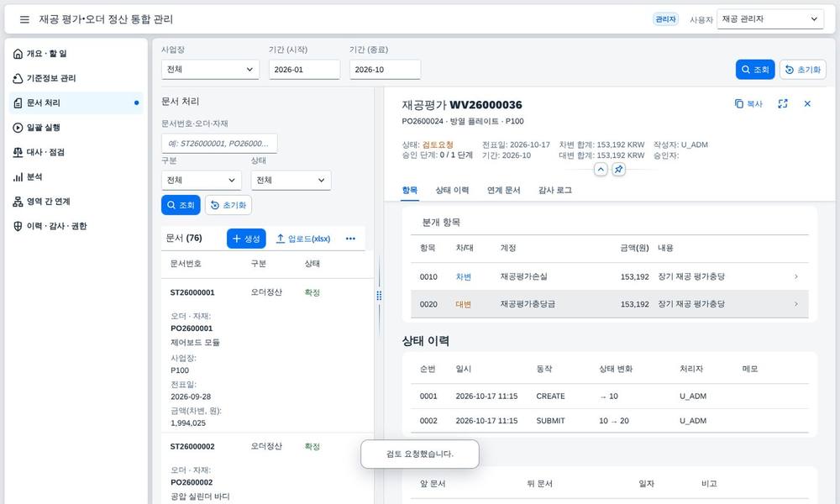Click the 관리자 role badge

coord(665,19)
